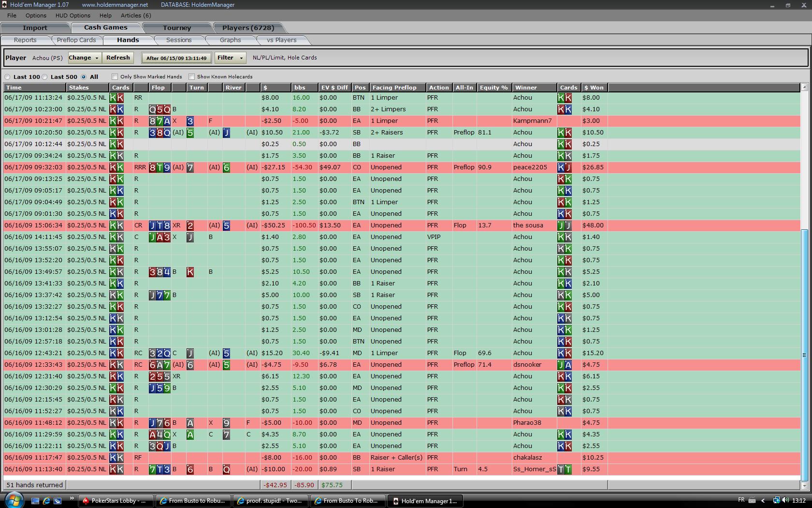Open the vs Players sub-tab
Image resolution: width=812 pixels, height=508 pixels.
click(282, 40)
